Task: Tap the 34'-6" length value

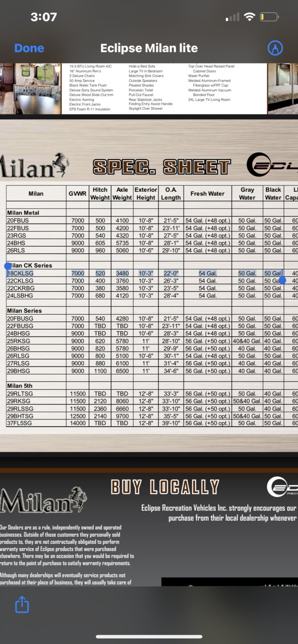Action: click(171, 371)
